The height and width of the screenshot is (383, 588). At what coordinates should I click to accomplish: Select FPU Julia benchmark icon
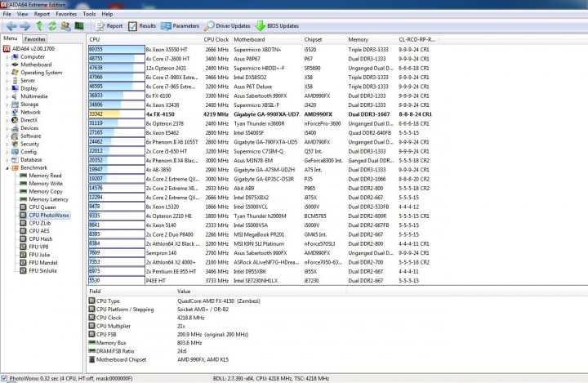click(x=23, y=255)
